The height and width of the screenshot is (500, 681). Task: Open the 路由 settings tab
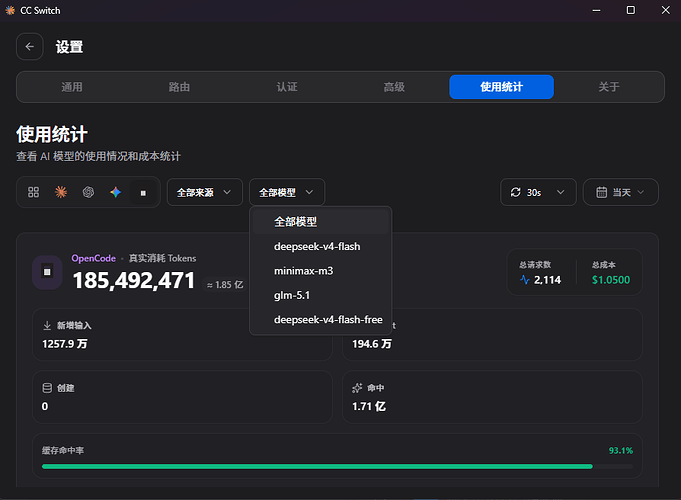tap(179, 87)
